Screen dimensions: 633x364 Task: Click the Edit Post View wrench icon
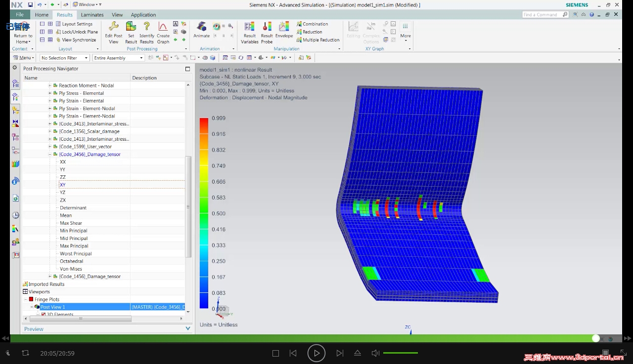pyautogui.click(x=113, y=26)
